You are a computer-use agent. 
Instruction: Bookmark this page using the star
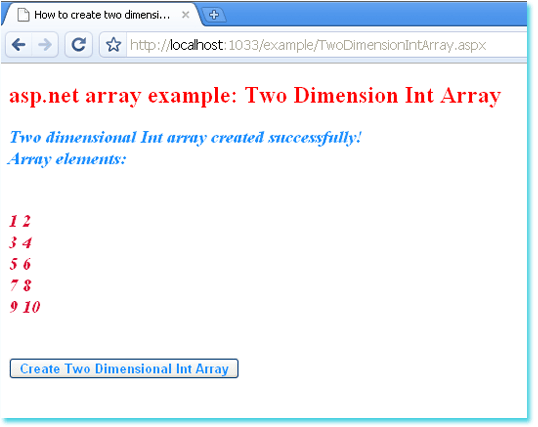[x=113, y=45]
